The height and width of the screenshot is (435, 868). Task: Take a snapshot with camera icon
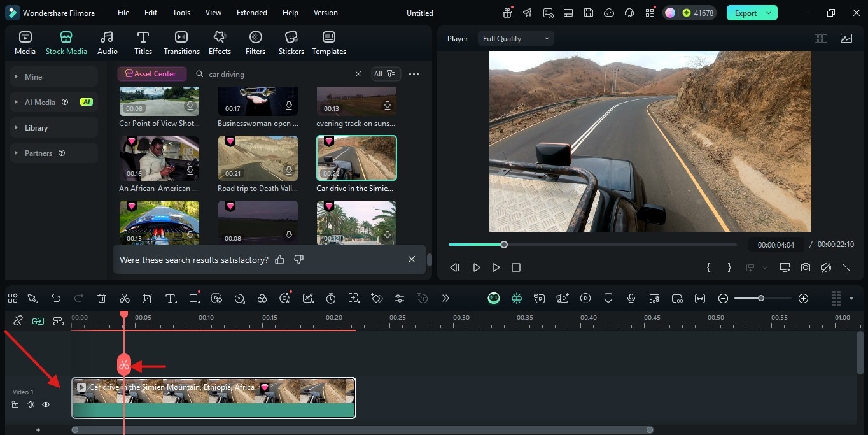point(806,267)
